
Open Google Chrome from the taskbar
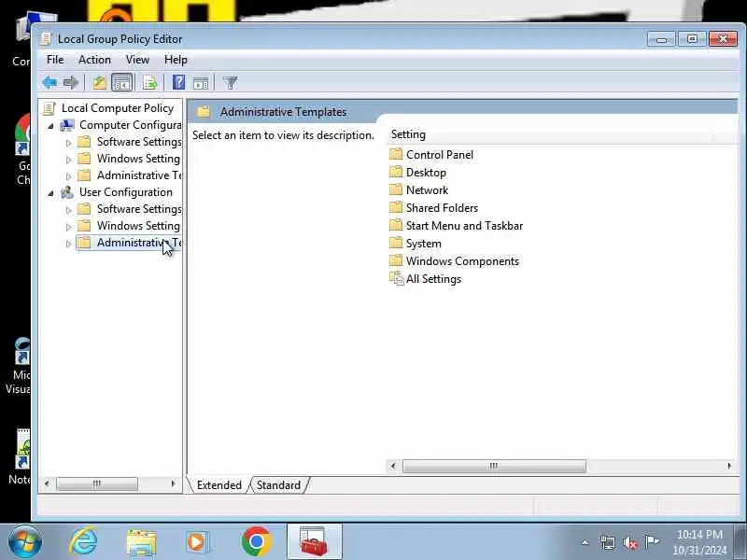click(x=256, y=541)
